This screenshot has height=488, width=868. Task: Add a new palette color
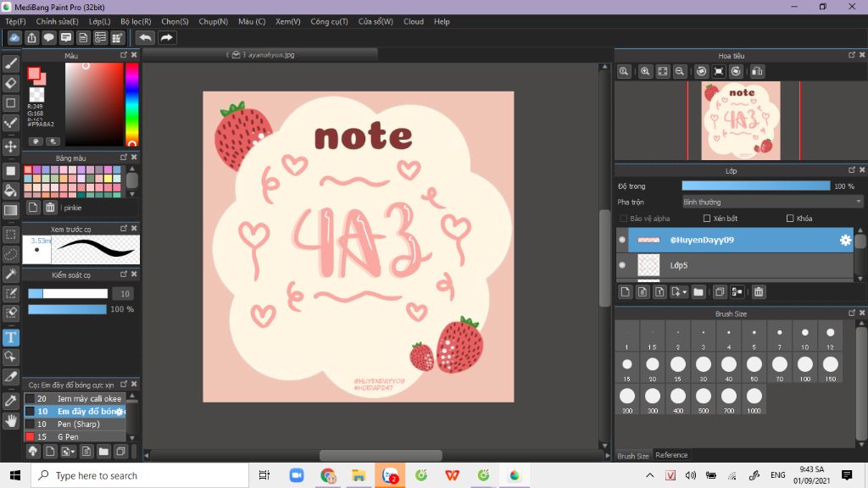(33, 208)
